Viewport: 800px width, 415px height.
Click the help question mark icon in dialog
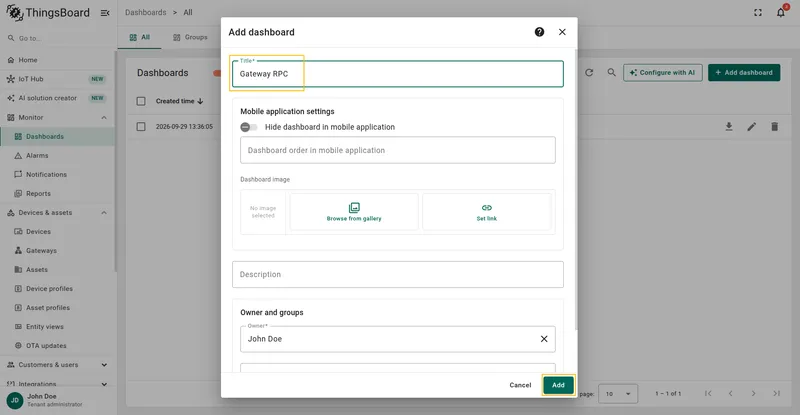(539, 32)
